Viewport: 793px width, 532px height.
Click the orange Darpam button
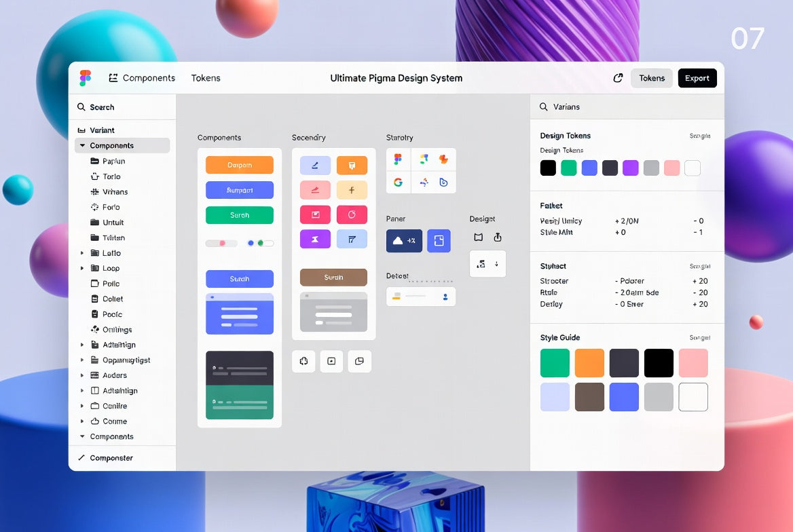pyautogui.click(x=240, y=165)
